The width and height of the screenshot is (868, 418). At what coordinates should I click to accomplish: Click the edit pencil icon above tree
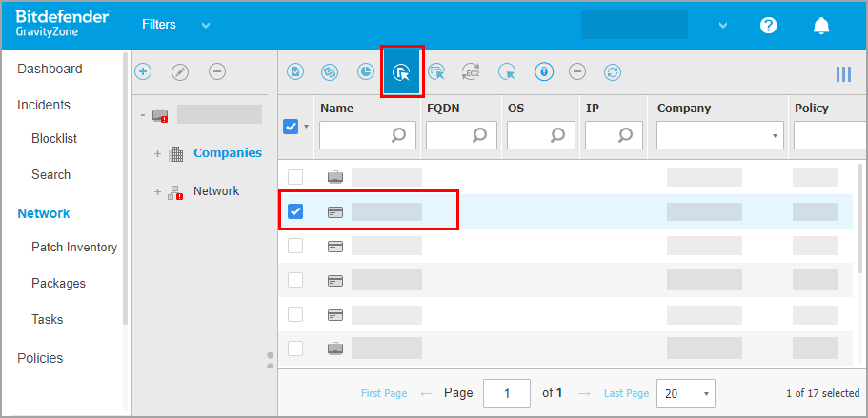(179, 71)
